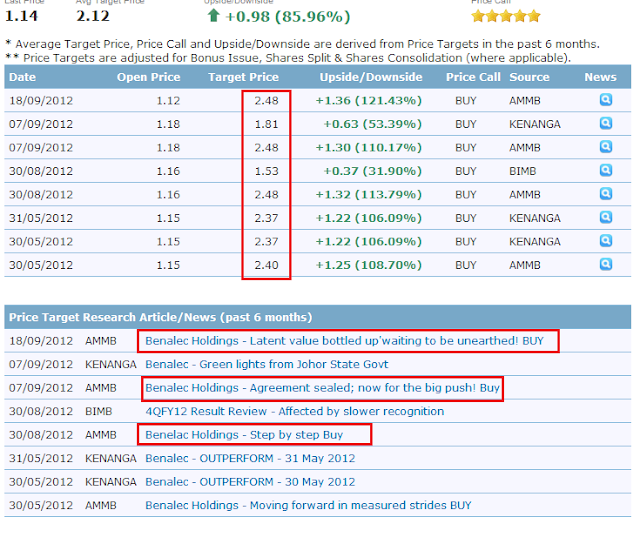This screenshot has width=640, height=544.
Task: Click target price 1.53
Action: coord(266,171)
